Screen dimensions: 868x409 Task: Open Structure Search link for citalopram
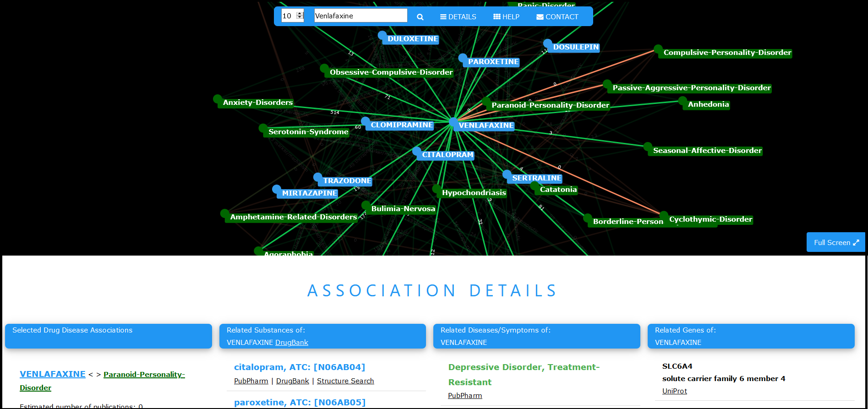(345, 381)
